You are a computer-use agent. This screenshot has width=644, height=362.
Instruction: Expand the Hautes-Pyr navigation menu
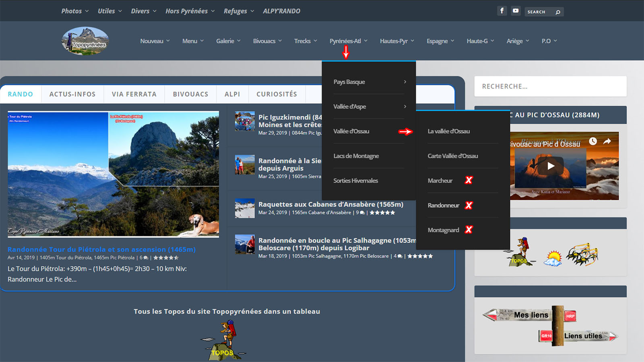(x=397, y=41)
